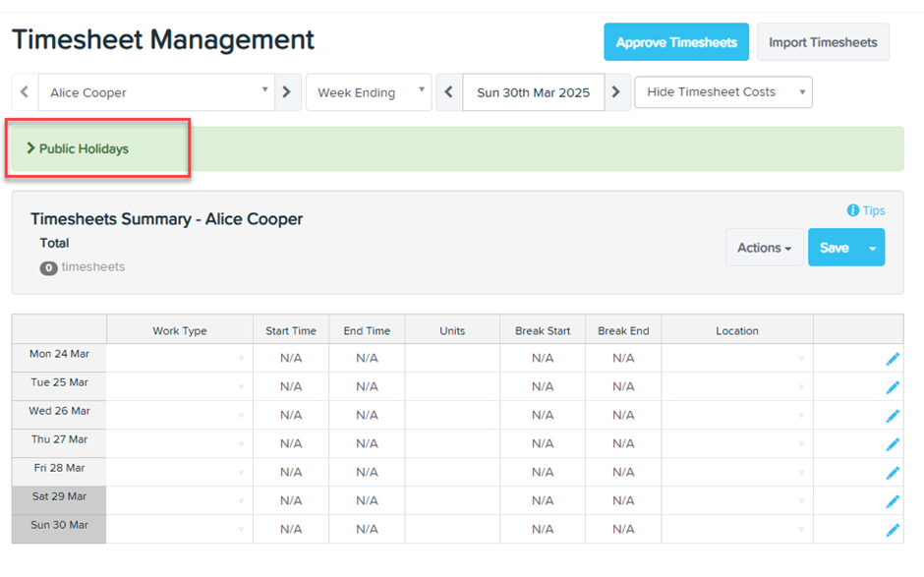Expand the Public Holidays section
Image resolution: width=924 pixels, height=577 pixels.
pos(79,149)
